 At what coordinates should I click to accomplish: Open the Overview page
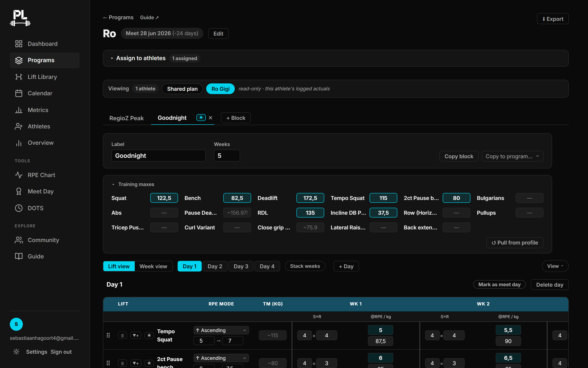tap(45, 143)
